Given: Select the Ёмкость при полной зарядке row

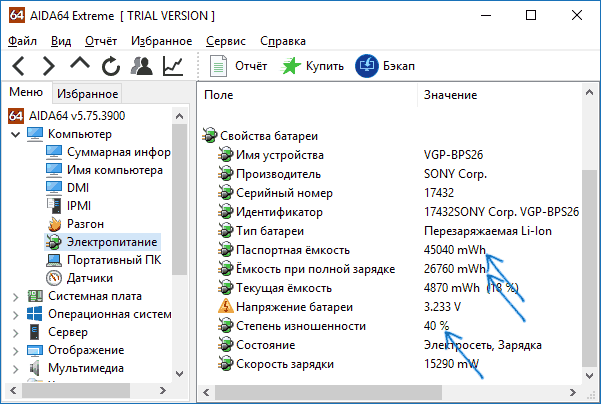Looking at the screenshot, I should click(x=390, y=269).
